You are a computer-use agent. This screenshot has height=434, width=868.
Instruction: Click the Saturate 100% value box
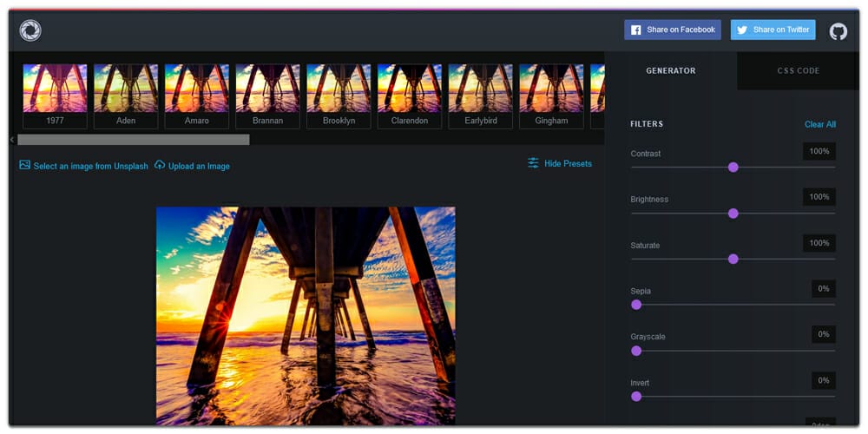click(x=819, y=243)
